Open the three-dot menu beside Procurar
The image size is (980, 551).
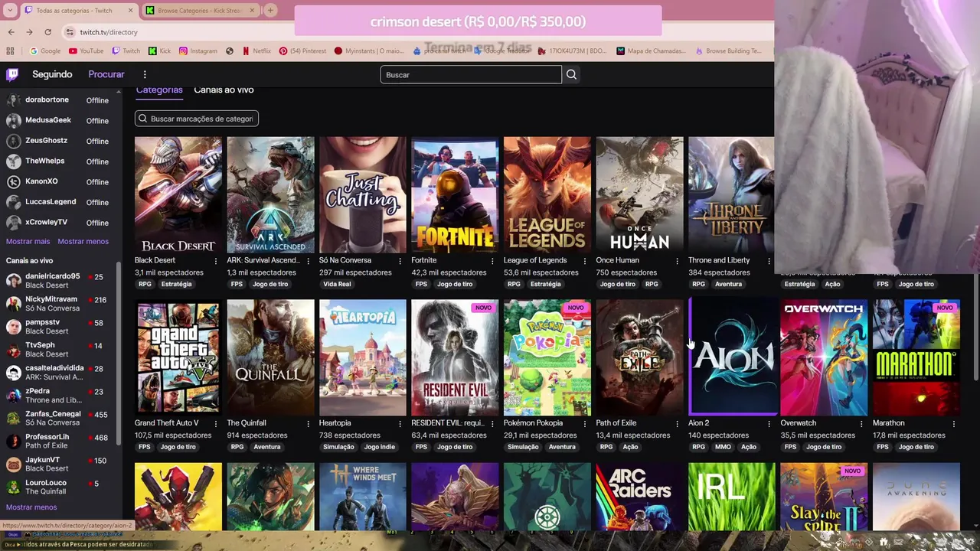pos(145,74)
